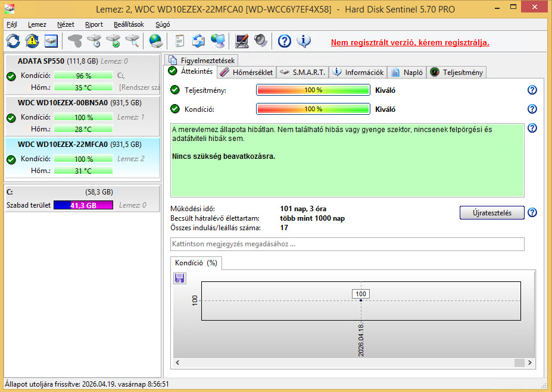
Task: Click the disk with green checkmark toolbar icon
Action: pyautogui.click(x=113, y=41)
